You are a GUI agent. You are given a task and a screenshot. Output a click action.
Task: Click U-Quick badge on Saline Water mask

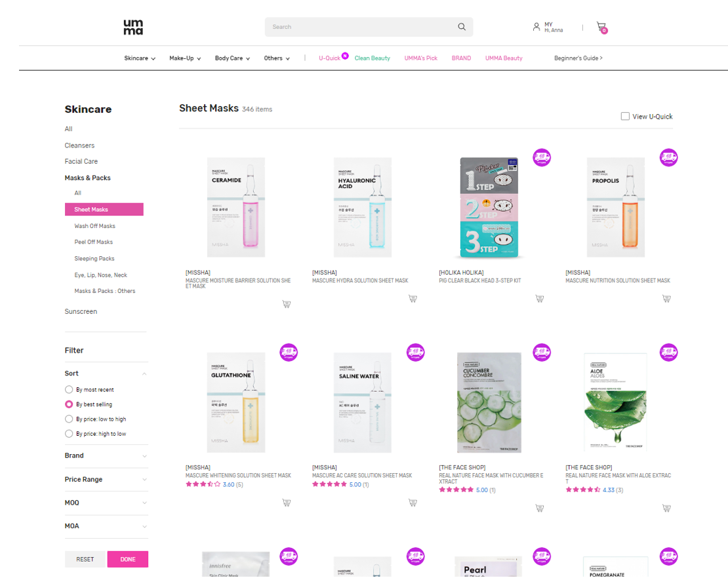tap(416, 353)
